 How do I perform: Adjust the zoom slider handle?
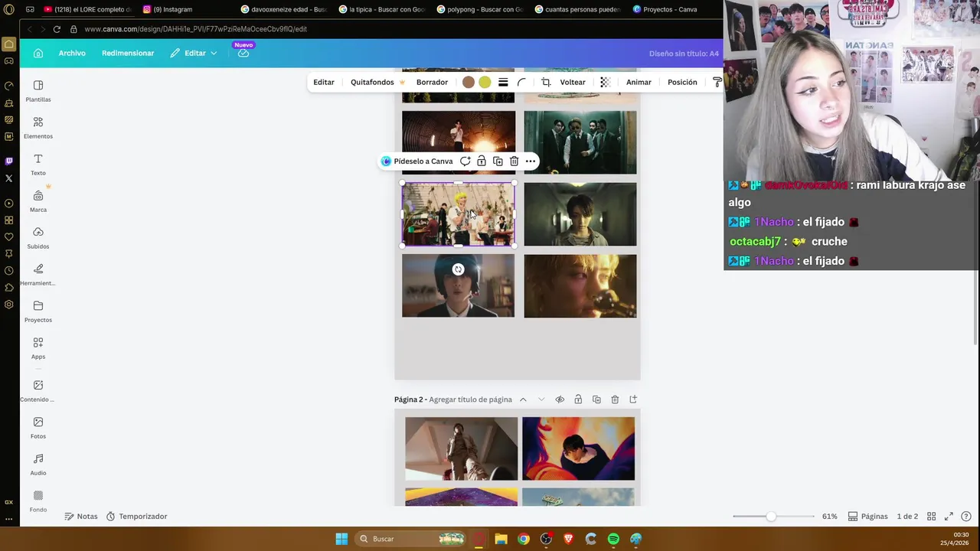tap(771, 517)
